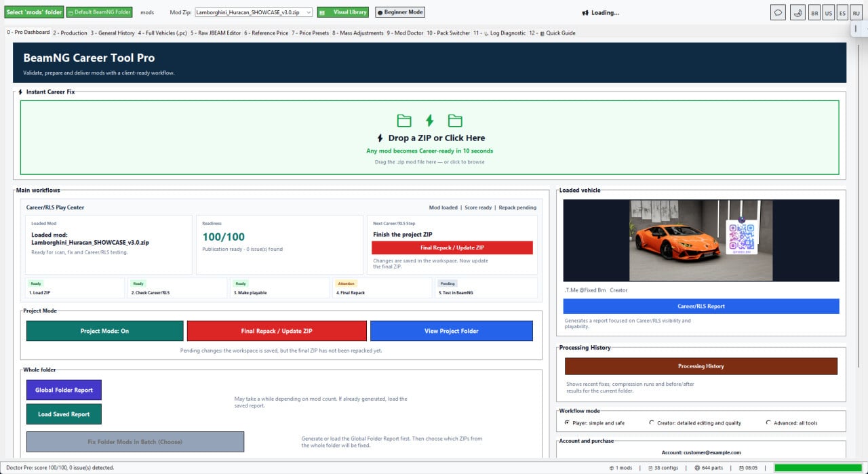Image resolution: width=868 pixels, height=474 pixels.
Task: Click the 'Repack pending' status text
Action: pos(517,208)
